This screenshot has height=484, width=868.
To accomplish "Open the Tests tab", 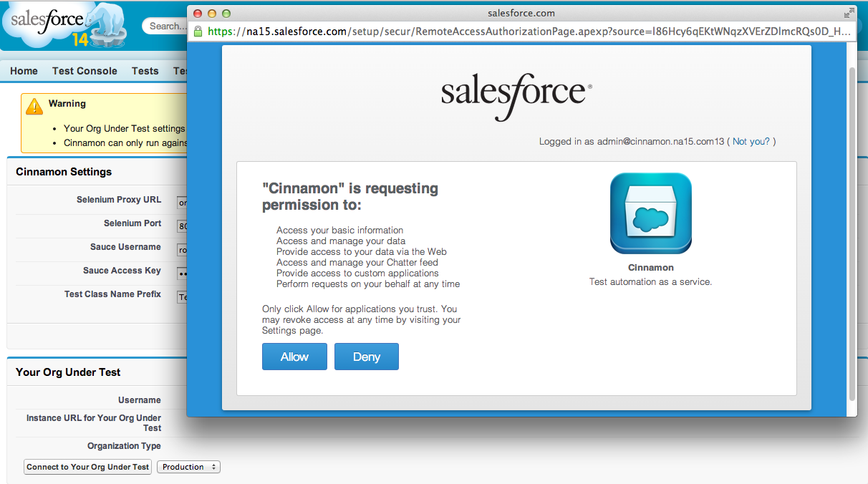I will pos(145,71).
